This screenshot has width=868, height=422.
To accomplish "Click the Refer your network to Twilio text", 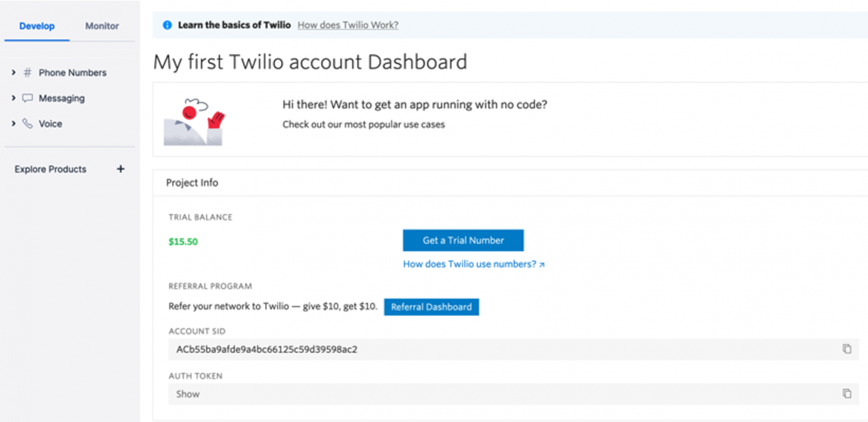I will (273, 307).
